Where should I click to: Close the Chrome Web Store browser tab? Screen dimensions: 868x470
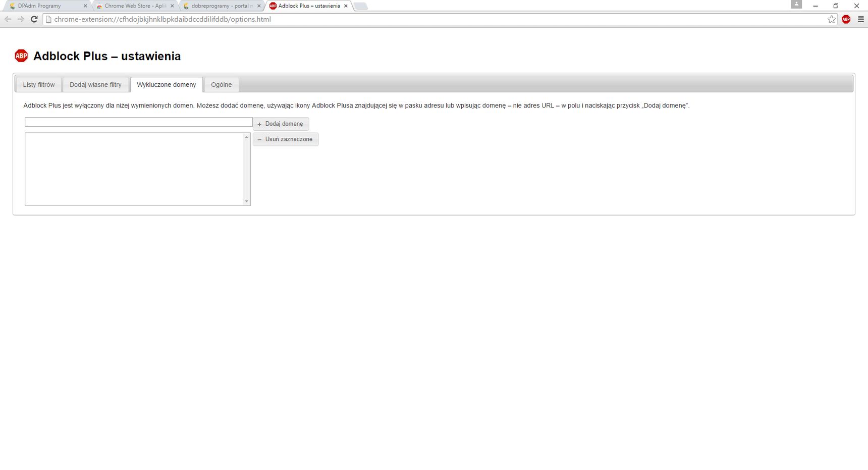click(172, 6)
